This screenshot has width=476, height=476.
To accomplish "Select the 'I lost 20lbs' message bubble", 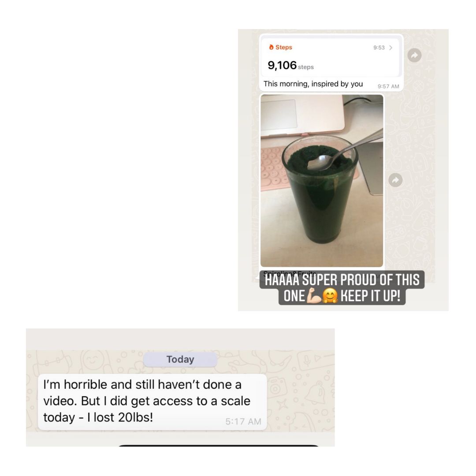I will tap(152, 402).
